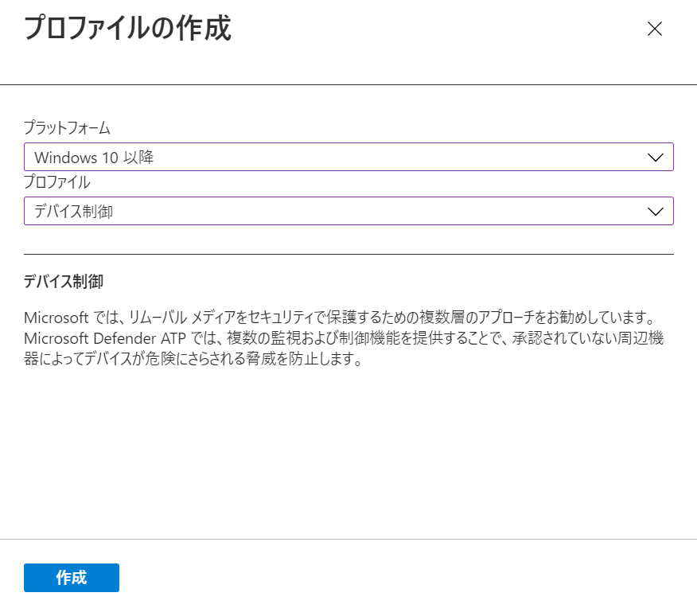Viewport: 697px width, 616px height.
Task: Click the bold デバイス制御 section heading
Action: point(64,281)
